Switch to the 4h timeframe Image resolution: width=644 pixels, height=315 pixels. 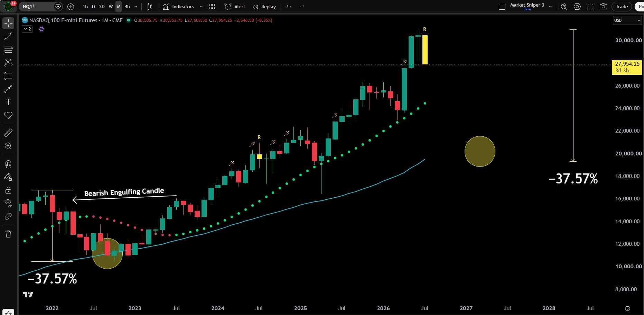point(127,7)
